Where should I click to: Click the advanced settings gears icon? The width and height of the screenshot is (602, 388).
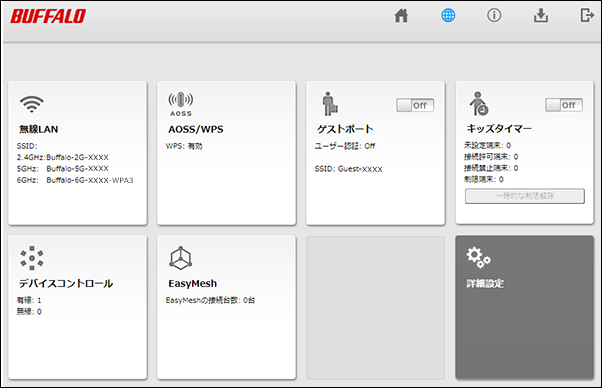pyautogui.click(x=478, y=258)
